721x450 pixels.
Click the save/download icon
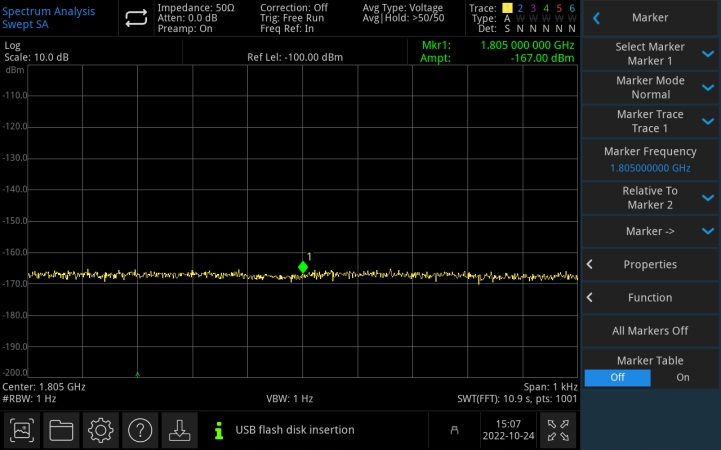pyautogui.click(x=178, y=430)
